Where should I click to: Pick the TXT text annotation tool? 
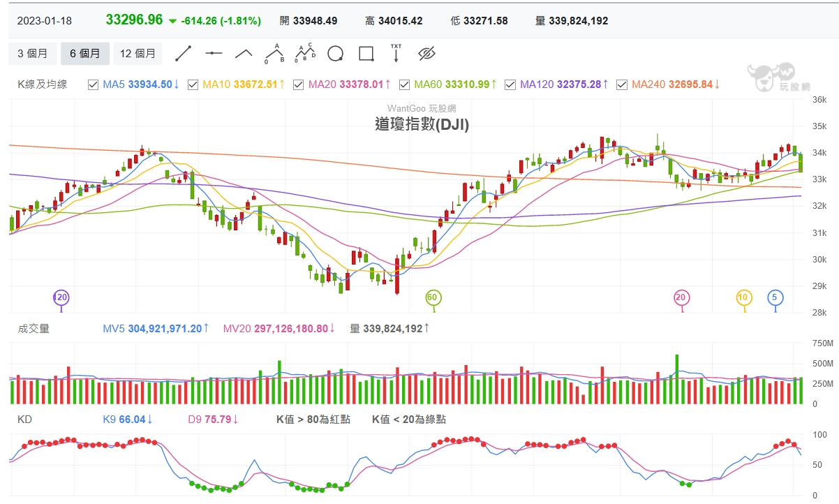click(x=396, y=53)
